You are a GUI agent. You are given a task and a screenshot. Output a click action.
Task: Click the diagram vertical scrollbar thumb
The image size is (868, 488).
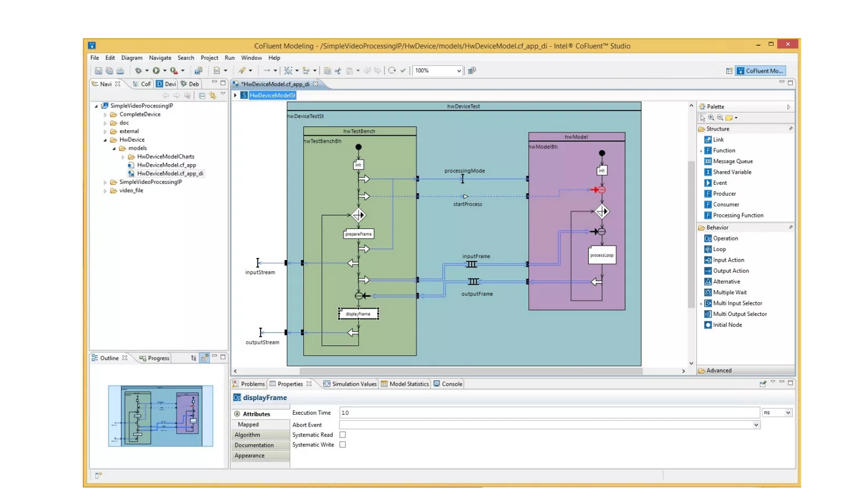pyautogui.click(x=691, y=234)
